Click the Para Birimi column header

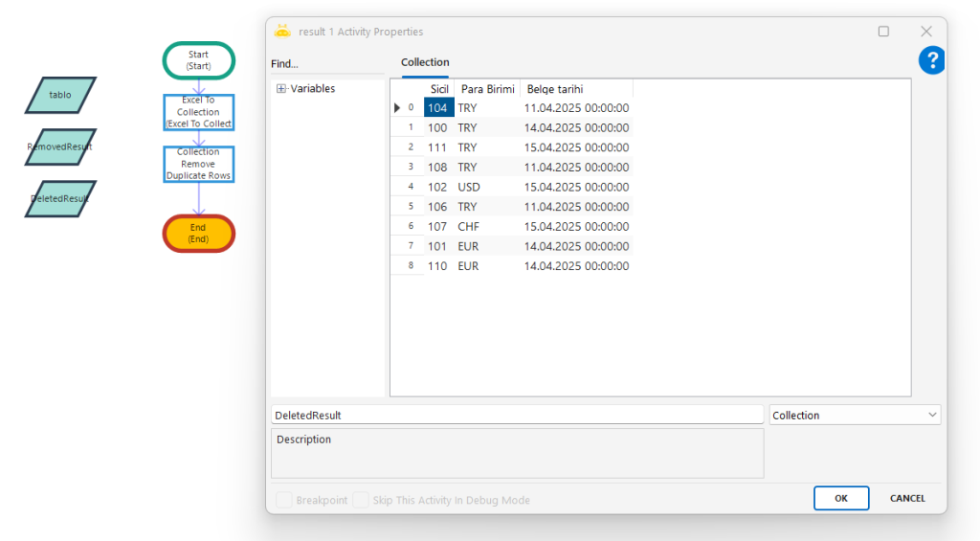click(x=487, y=89)
